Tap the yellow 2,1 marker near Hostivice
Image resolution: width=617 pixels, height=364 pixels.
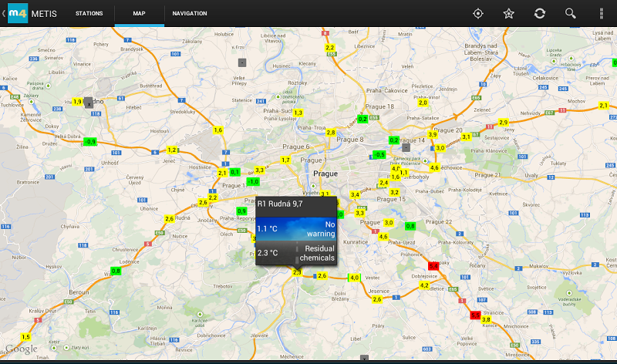pos(222,174)
